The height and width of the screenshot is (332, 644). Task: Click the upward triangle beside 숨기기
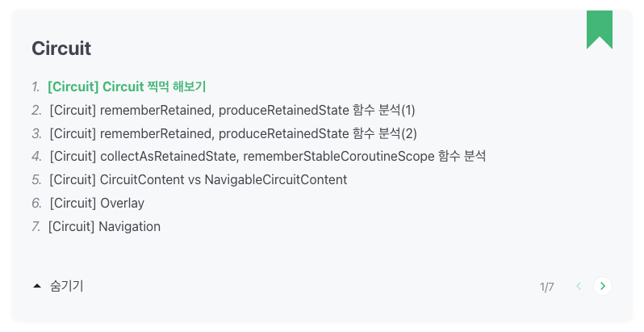pos(37,286)
